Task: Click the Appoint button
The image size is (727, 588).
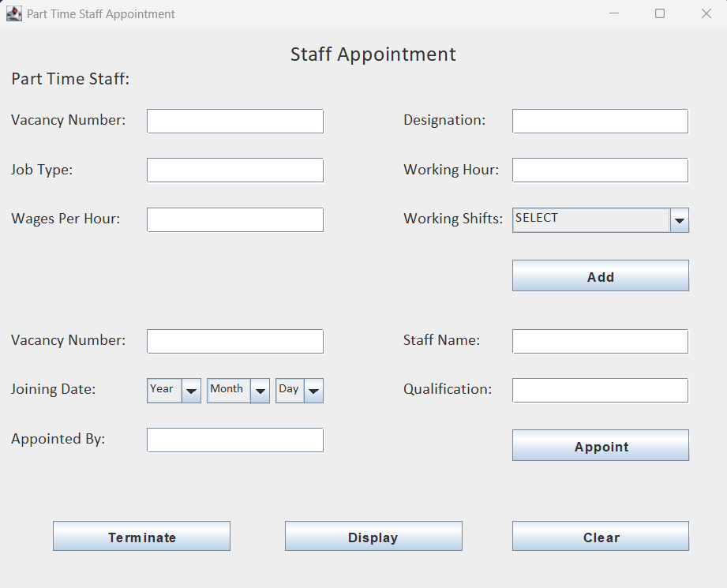Action: point(600,445)
